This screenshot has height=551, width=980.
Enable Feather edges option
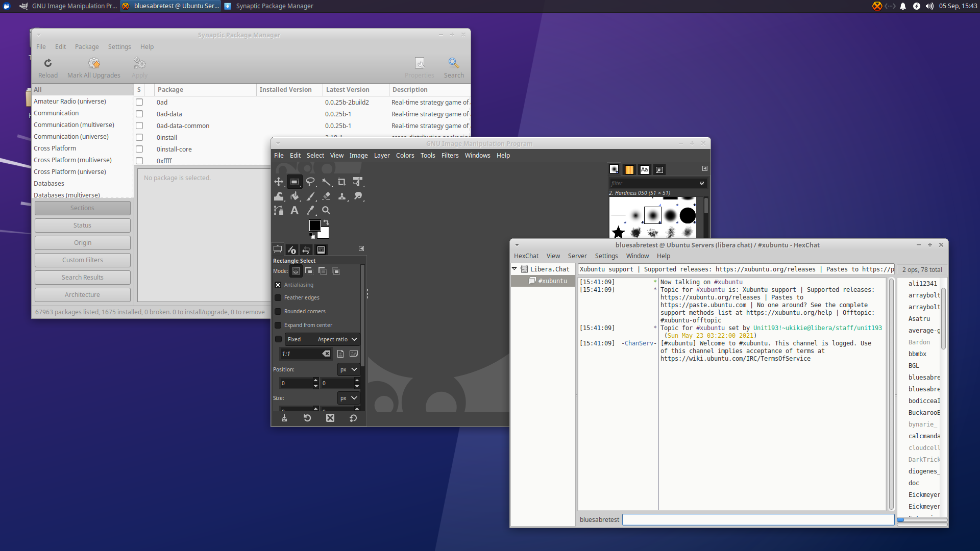(x=278, y=297)
